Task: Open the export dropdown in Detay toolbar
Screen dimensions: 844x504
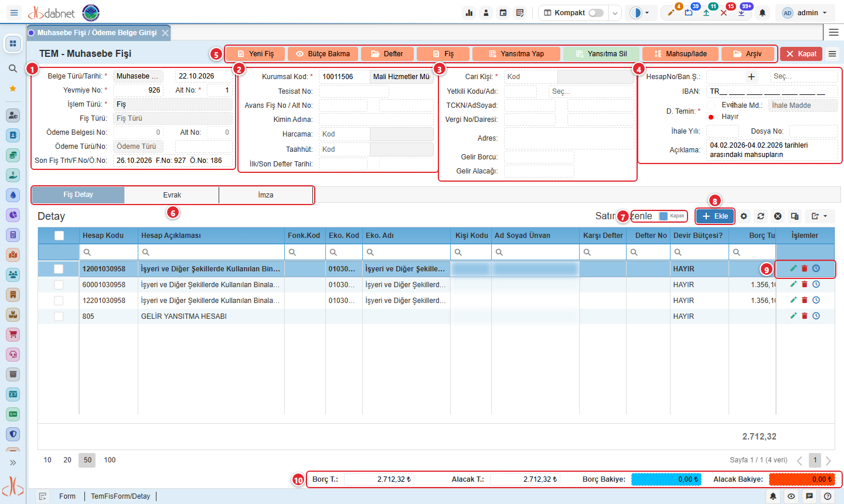Action: point(819,216)
